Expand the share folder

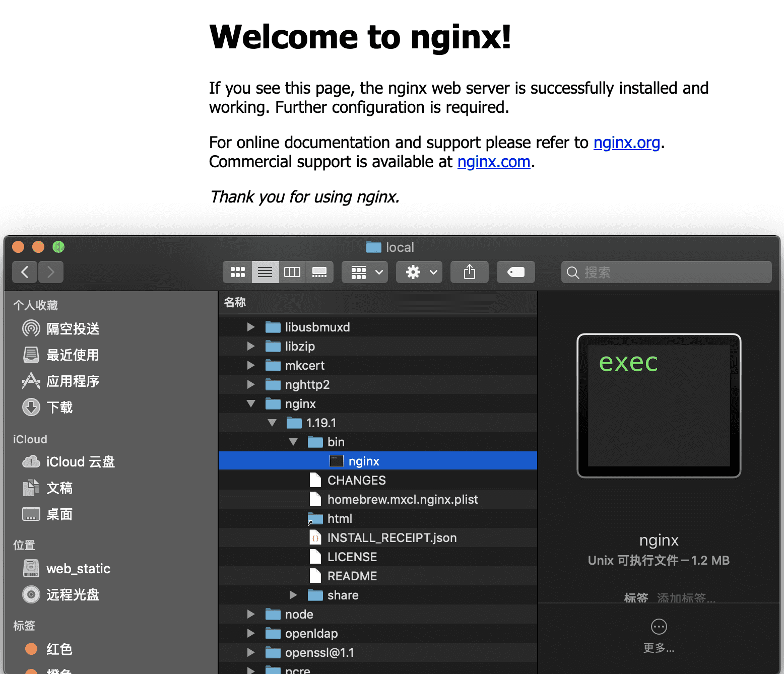click(293, 595)
